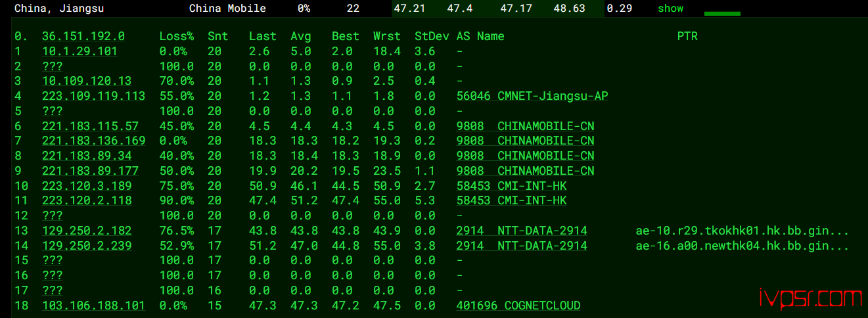Open AS 2914 NTT-DATA-2914 on hop 13

pos(522,231)
